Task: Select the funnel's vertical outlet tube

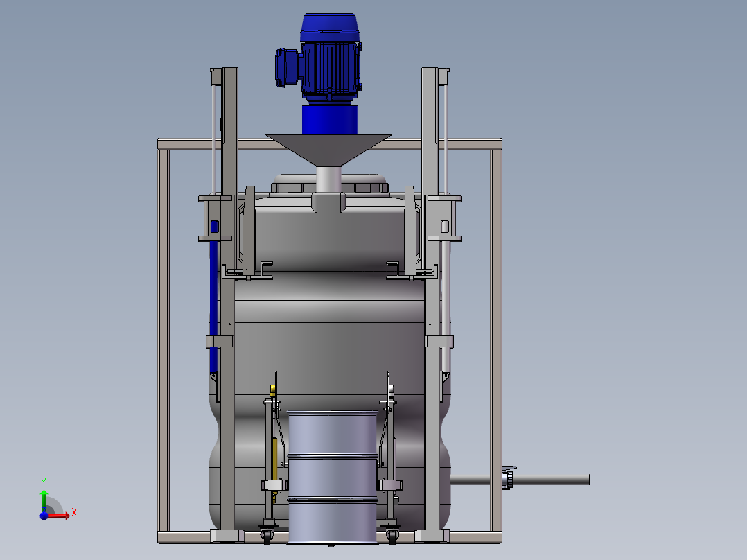Action: coord(328,180)
